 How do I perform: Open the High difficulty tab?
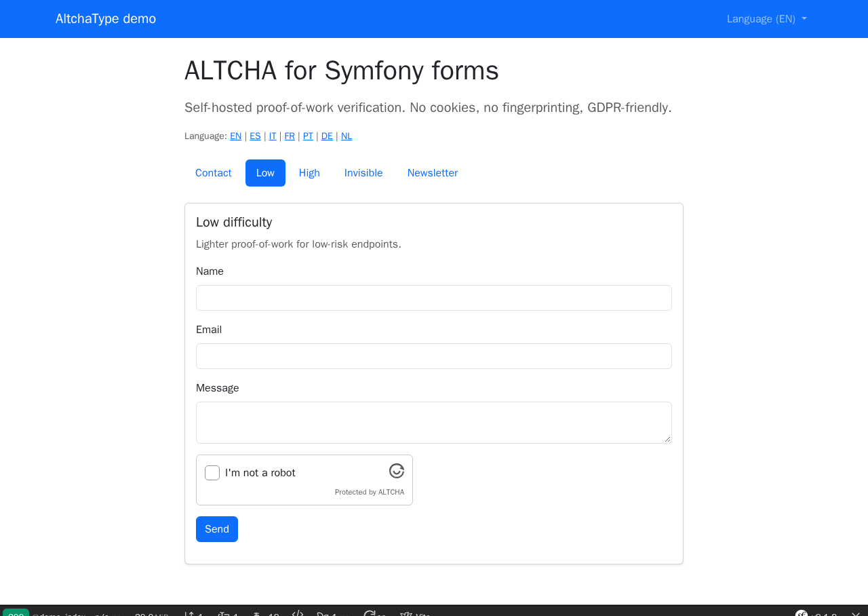[x=309, y=173]
